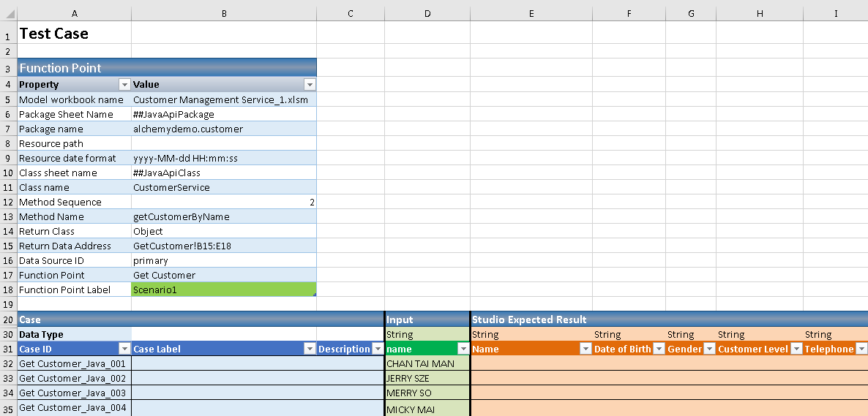Open the green name input filter dropdown

(462, 349)
